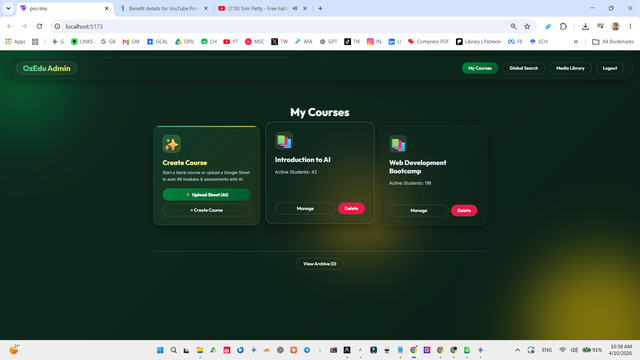
Task: Open the Chrome three-dot menu
Action: tap(630, 26)
